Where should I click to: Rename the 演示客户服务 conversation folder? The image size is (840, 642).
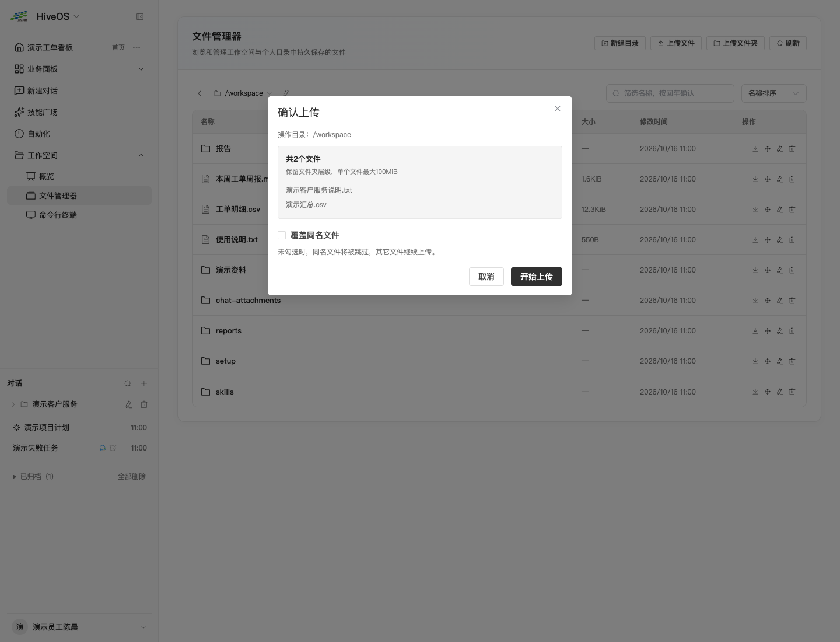(129, 404)
